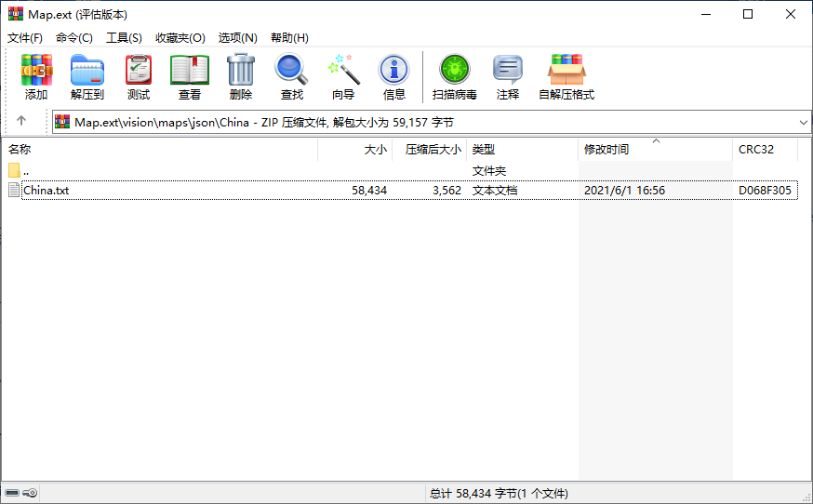The image size is (813, 504).
Task: Click the 2021/6/1 16:56 modified time
Action: 624,191
